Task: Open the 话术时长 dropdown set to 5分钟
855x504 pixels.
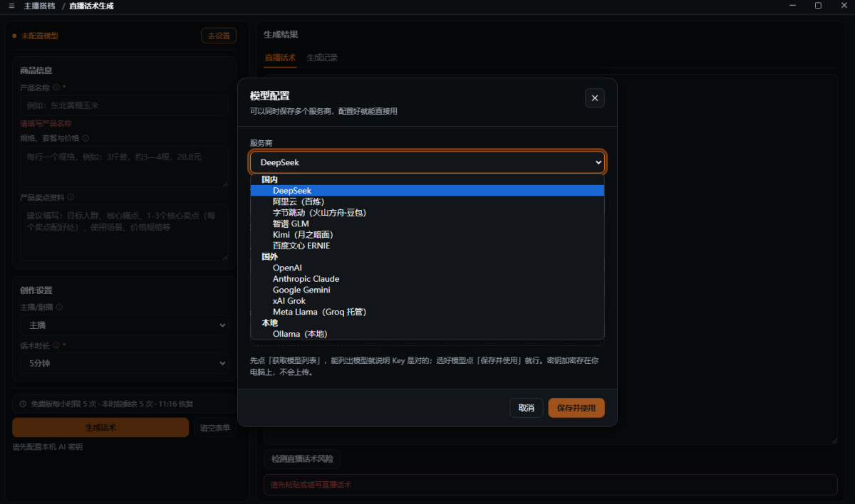Action: tap(124, 363)
